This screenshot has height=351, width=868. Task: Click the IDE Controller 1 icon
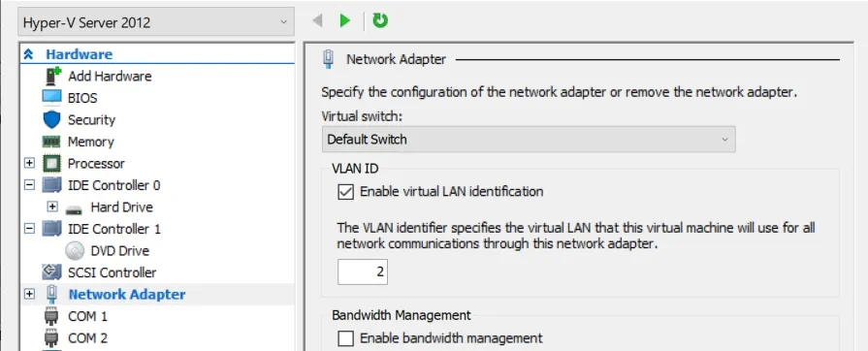click(52, 229)
